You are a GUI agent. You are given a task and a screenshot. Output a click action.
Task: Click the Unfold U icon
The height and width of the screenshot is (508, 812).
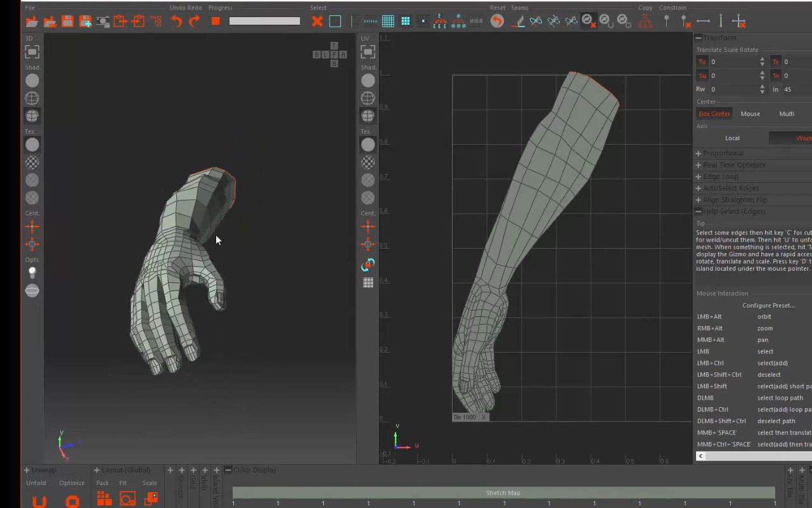click(39, 500)
